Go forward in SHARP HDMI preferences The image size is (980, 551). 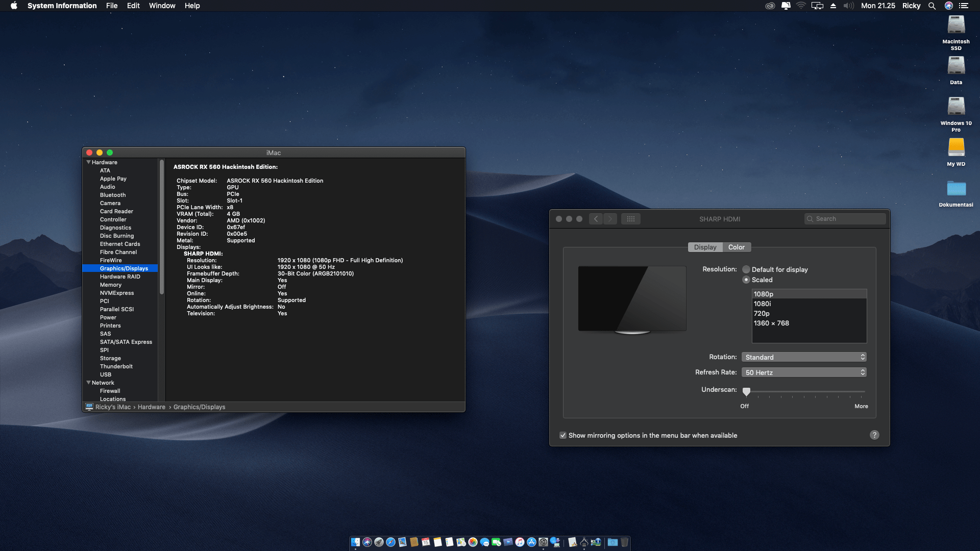coord(610,219)
